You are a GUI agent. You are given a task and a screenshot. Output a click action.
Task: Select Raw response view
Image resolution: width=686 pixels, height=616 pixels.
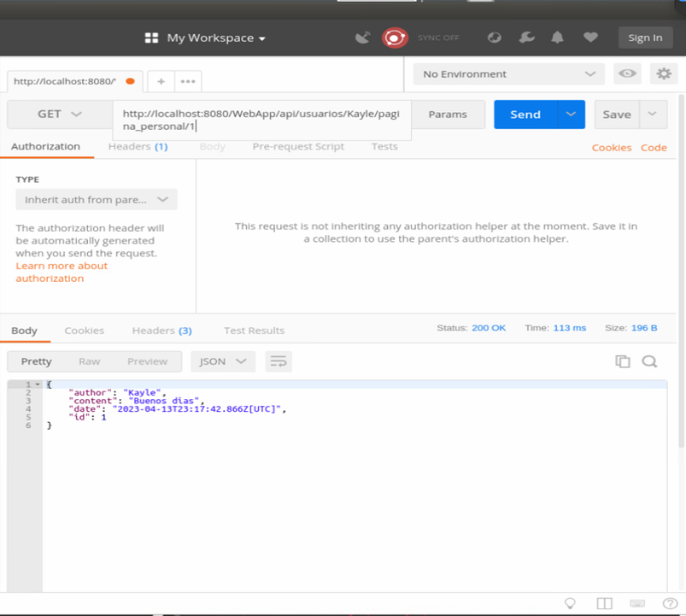click(x=89, y=361)
